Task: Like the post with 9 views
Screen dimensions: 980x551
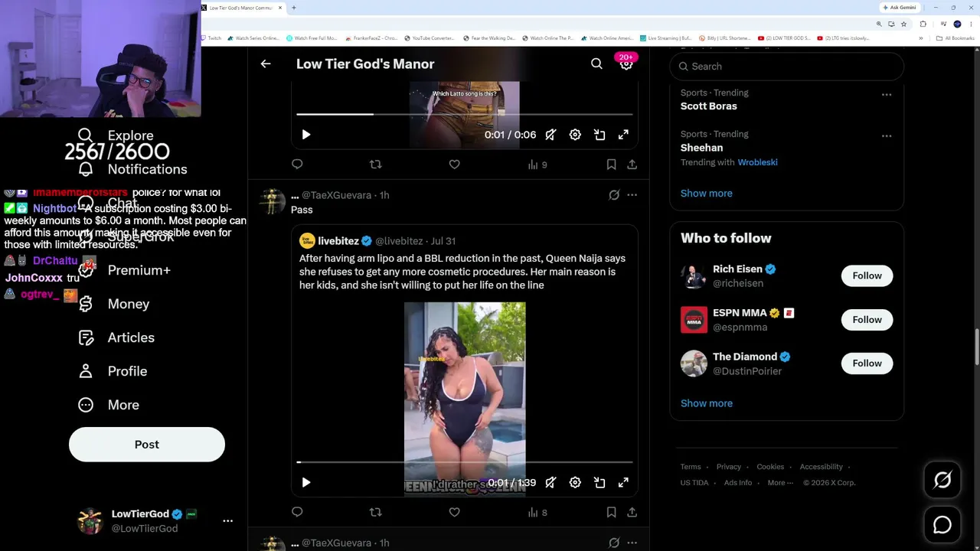Action: (454, 165)
